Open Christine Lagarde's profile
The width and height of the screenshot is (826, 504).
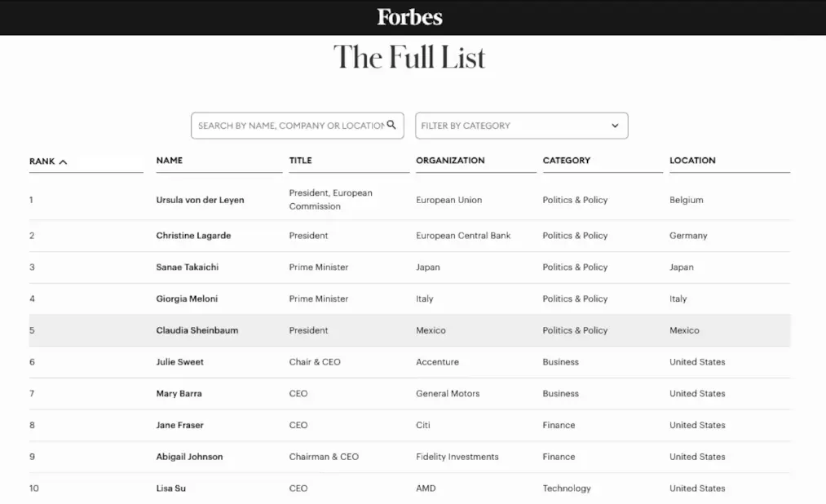[193, 236]
